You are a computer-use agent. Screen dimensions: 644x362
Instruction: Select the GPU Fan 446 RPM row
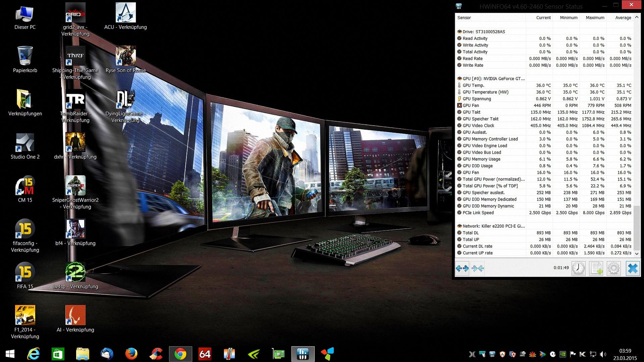(544, 105)
